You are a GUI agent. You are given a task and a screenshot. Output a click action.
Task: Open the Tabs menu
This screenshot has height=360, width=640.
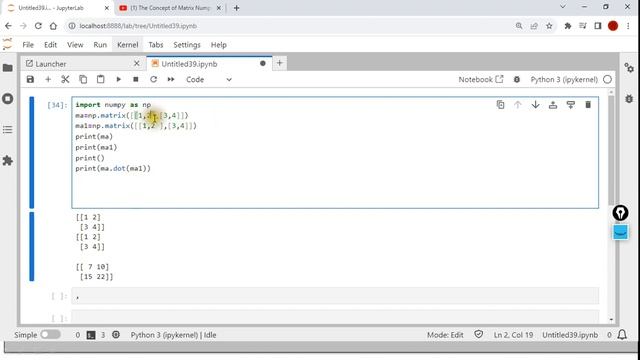point(156,45)
